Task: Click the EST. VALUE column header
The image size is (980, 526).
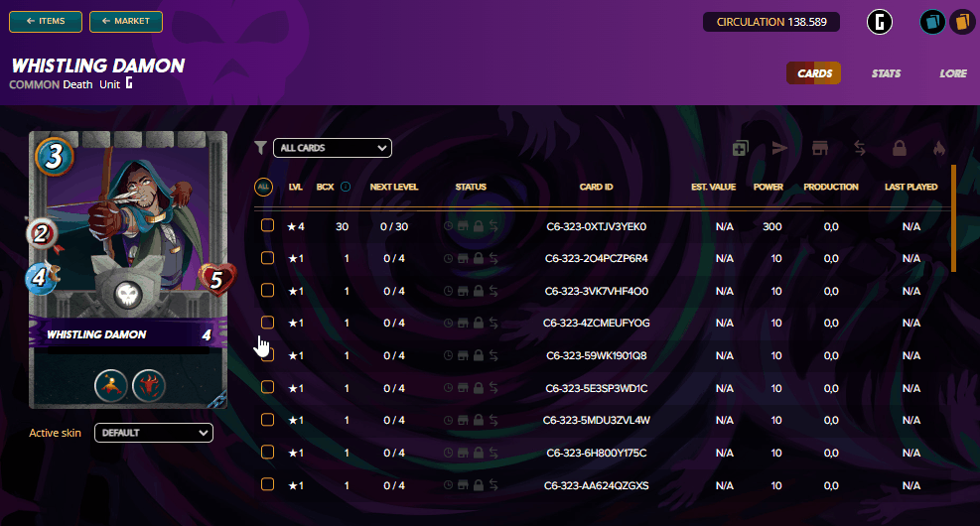Action: coord(713,187)
